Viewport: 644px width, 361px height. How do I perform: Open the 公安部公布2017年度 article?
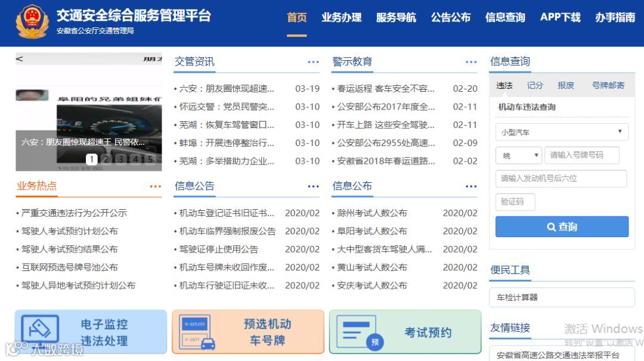pyautogui.click(x=386, y=107)
